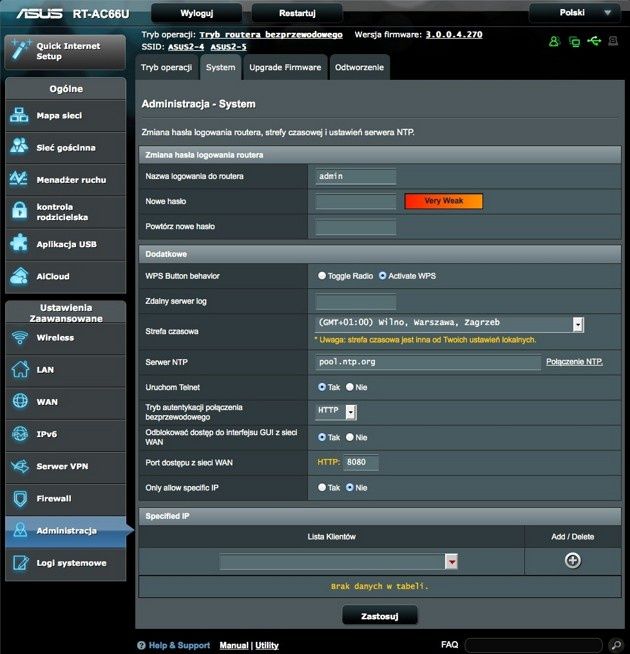Open the Sieć gościnna guest network icon
This screenshot has width=630, height=654.
tap(19, 146)
